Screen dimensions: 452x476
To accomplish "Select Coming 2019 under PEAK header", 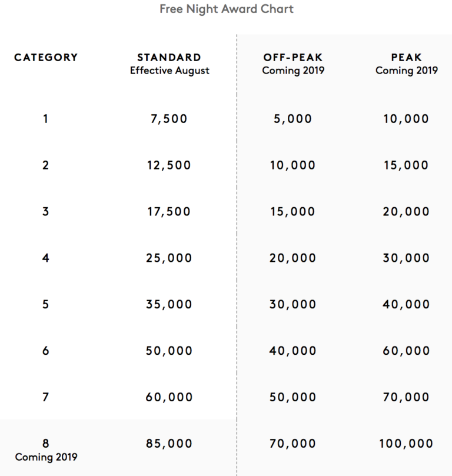I will pyautogui.click(x=406, y=71).
